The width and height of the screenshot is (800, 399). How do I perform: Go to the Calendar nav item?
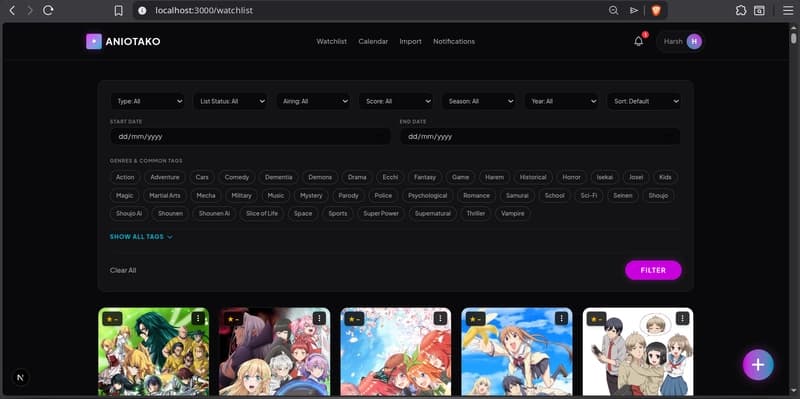click(373, 41)
